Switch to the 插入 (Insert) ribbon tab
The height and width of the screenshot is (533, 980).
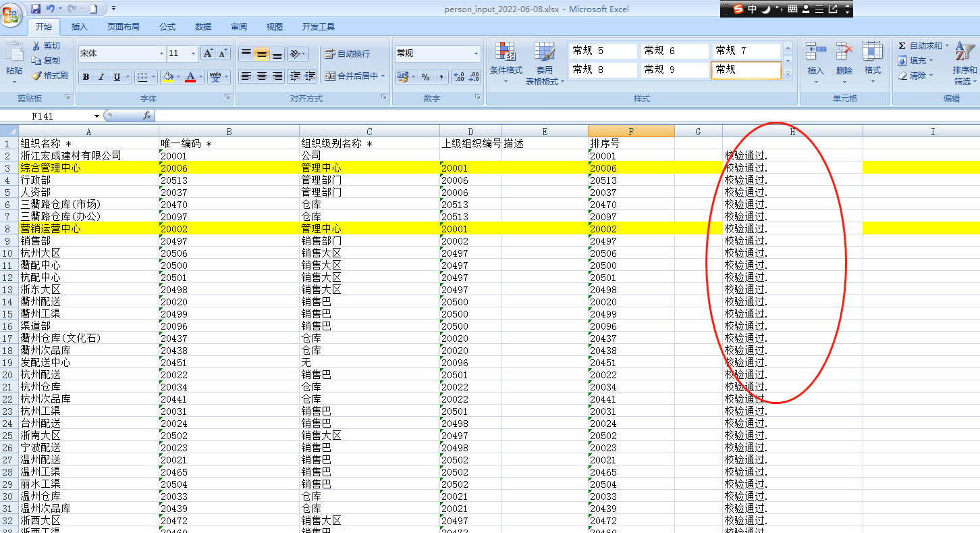(80, 27)
